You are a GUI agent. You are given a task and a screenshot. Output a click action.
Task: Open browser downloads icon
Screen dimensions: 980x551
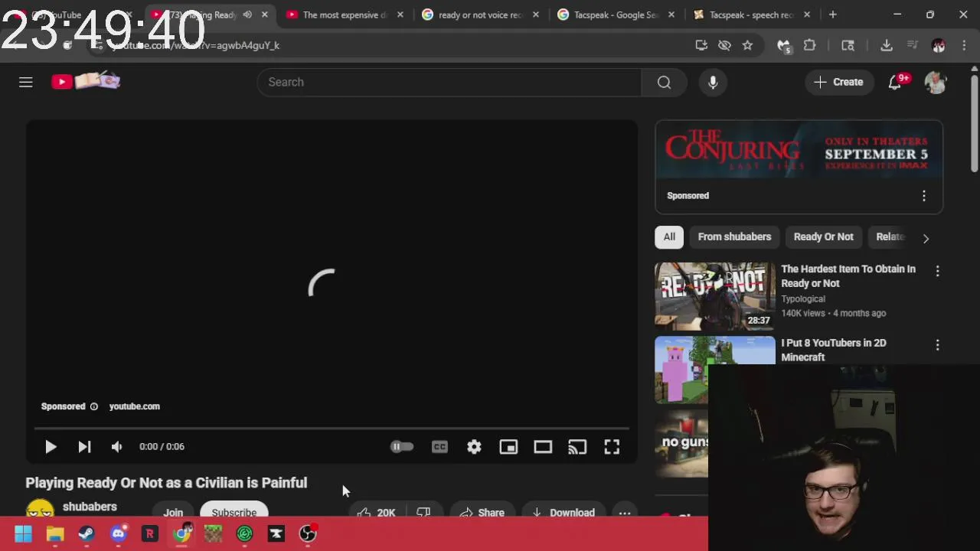[x=887, y=46]
